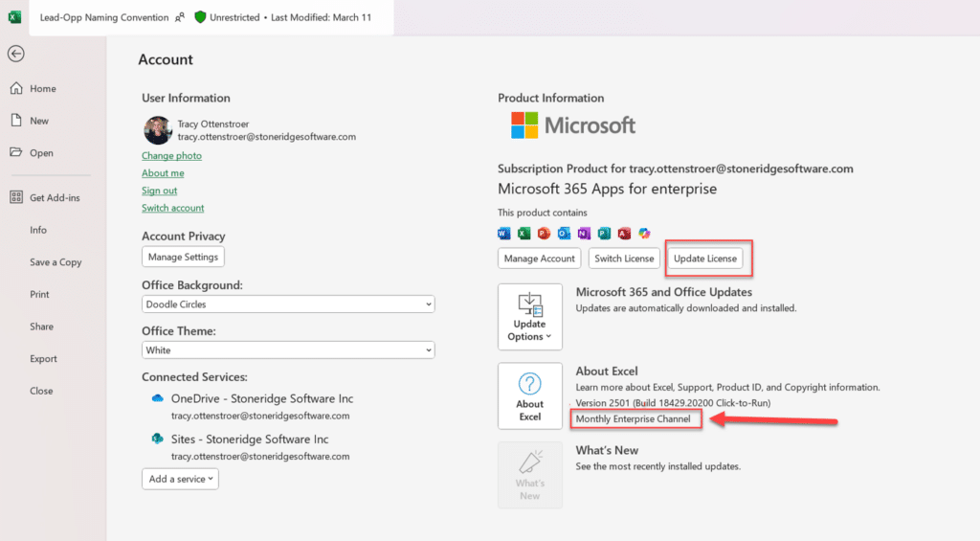Click the Excel app icon in title bar
This screenshot has height=541, width=980.
(x=14, y=17)
